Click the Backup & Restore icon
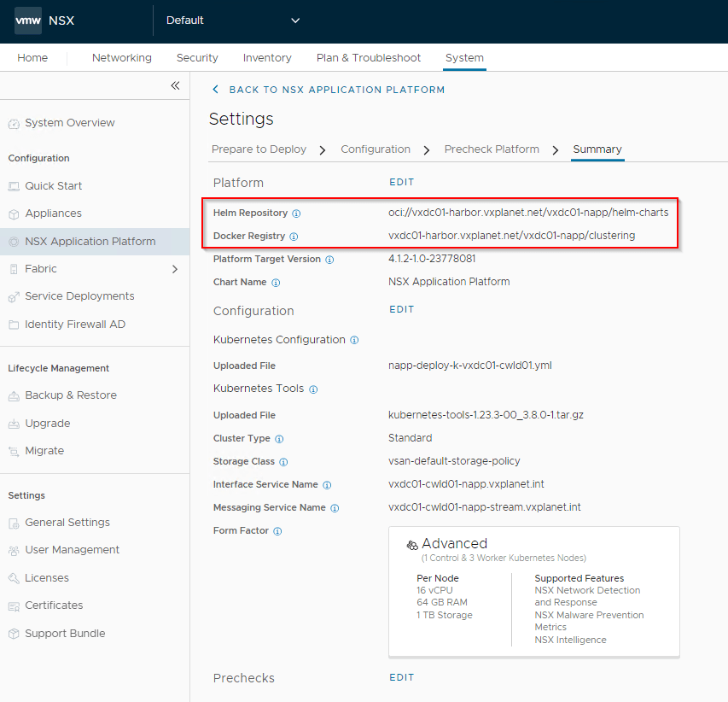The width and height of the screenshot is (728, 702). 14,395
